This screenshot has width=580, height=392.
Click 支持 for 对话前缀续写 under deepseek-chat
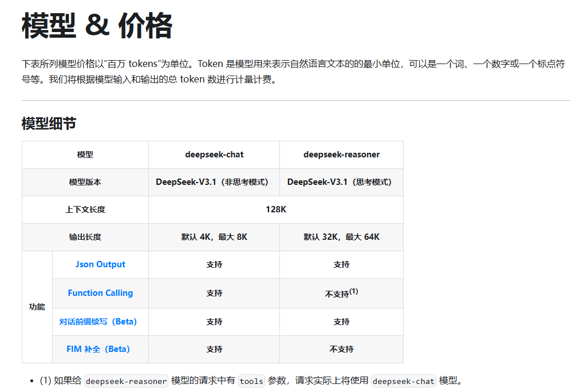(214, 322)
